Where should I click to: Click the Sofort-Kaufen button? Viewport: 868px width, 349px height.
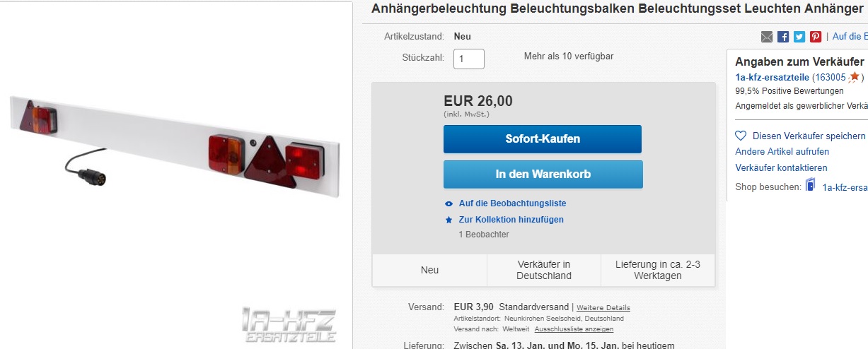click(x=543, y=139)
